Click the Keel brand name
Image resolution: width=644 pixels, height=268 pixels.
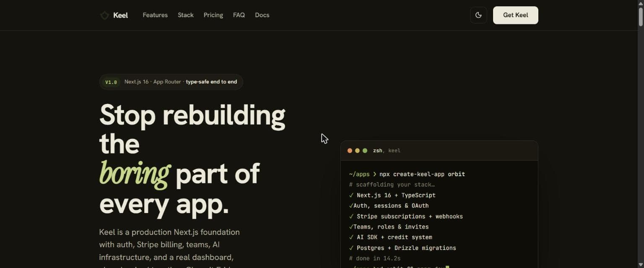120,15
